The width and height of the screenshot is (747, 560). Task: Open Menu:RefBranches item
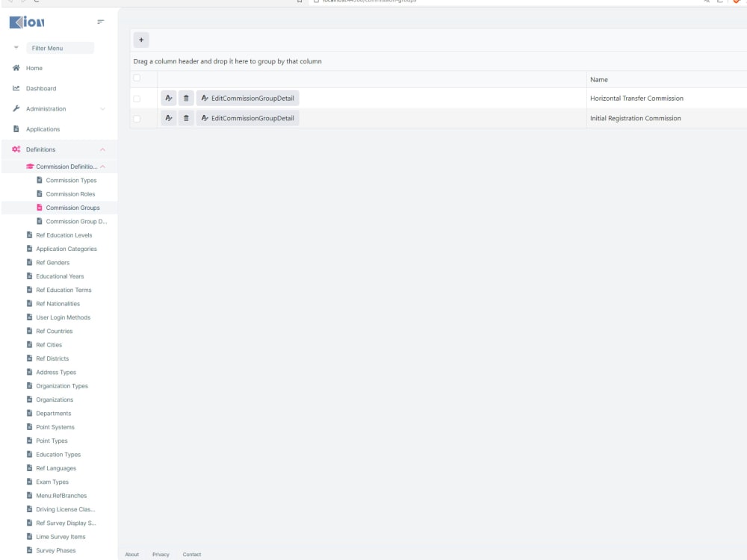[x=61, y=496]
